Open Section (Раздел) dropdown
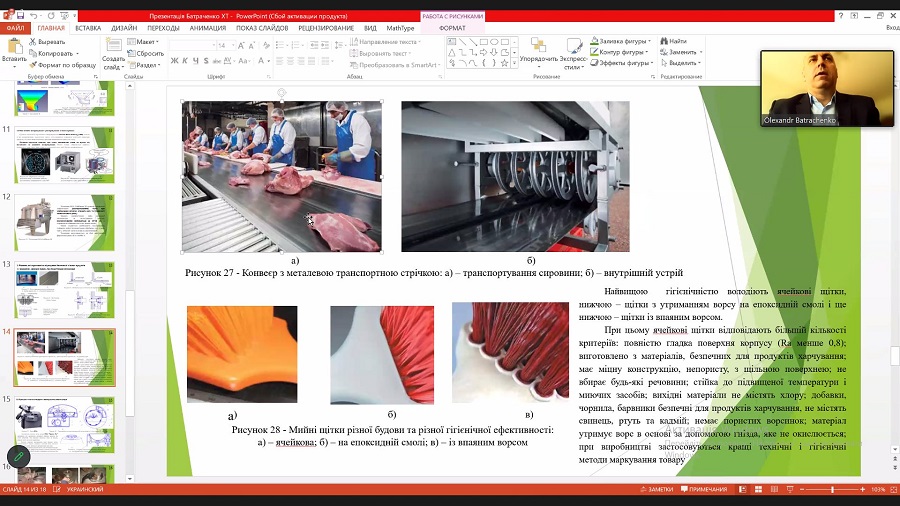900x506 pixels. (x=143, y=65)
